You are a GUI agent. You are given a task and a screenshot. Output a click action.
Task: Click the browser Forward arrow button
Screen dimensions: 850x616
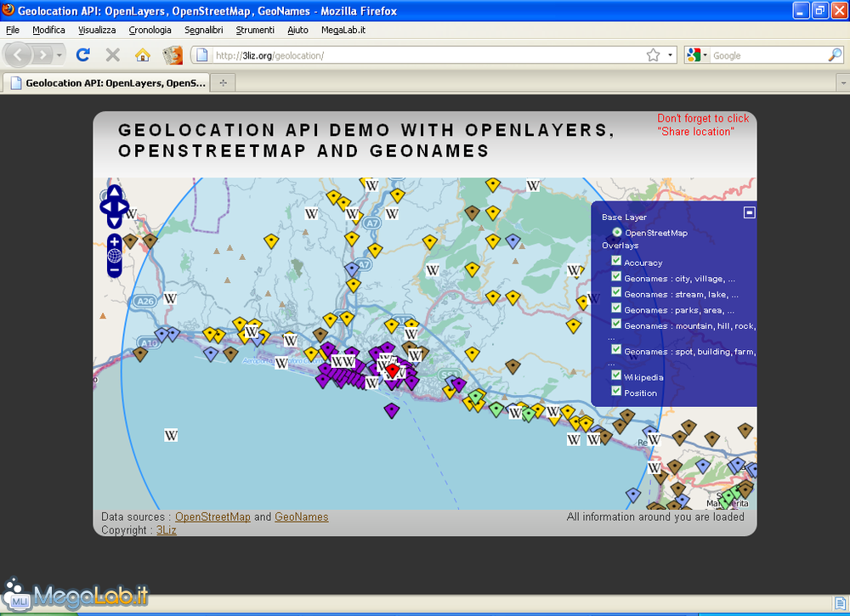click(x=42, y=54)
